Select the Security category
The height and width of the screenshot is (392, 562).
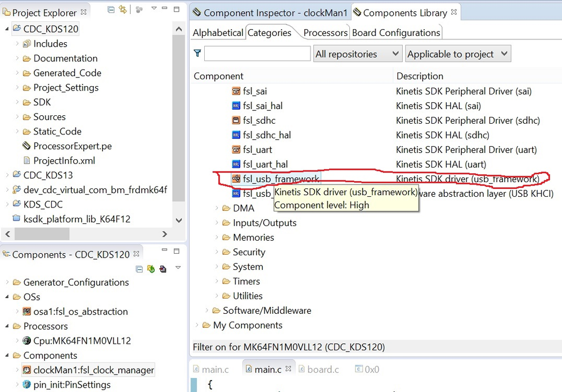click(x=249, y=252)
